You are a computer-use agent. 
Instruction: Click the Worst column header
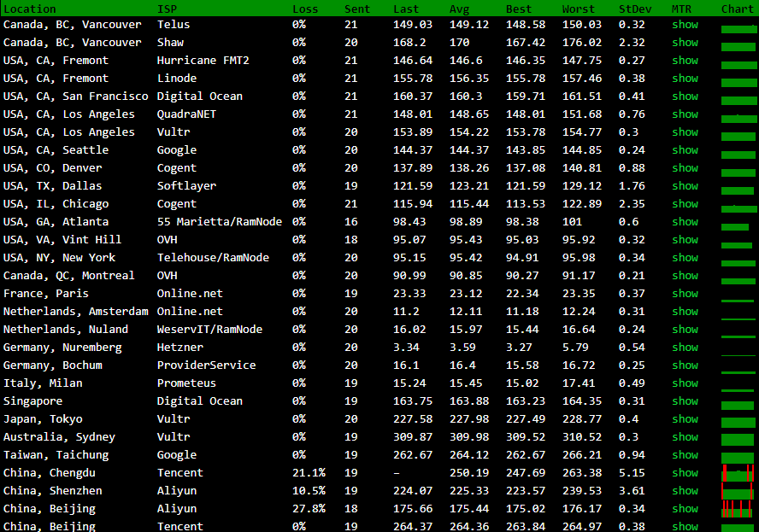pyautogui.click(x=578, y=9)
